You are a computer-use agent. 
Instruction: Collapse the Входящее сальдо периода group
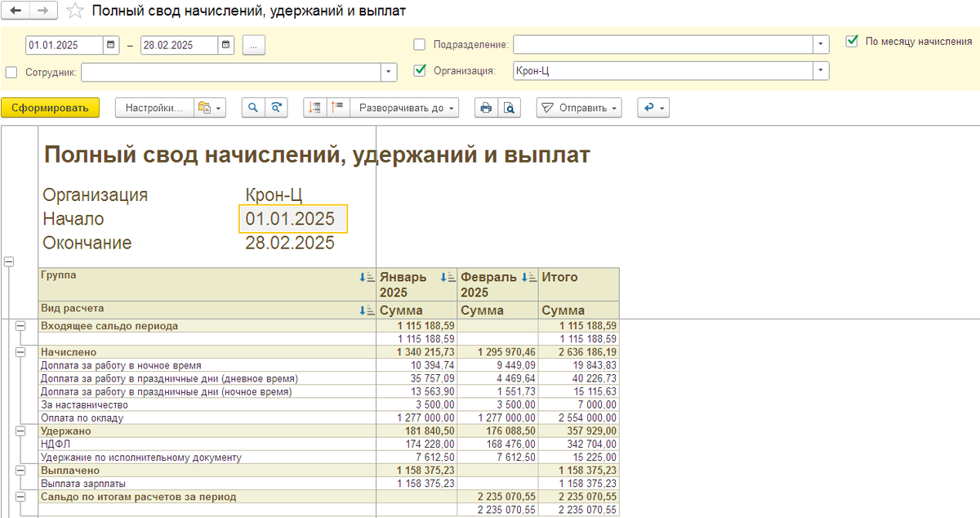(x=22, y=325)
